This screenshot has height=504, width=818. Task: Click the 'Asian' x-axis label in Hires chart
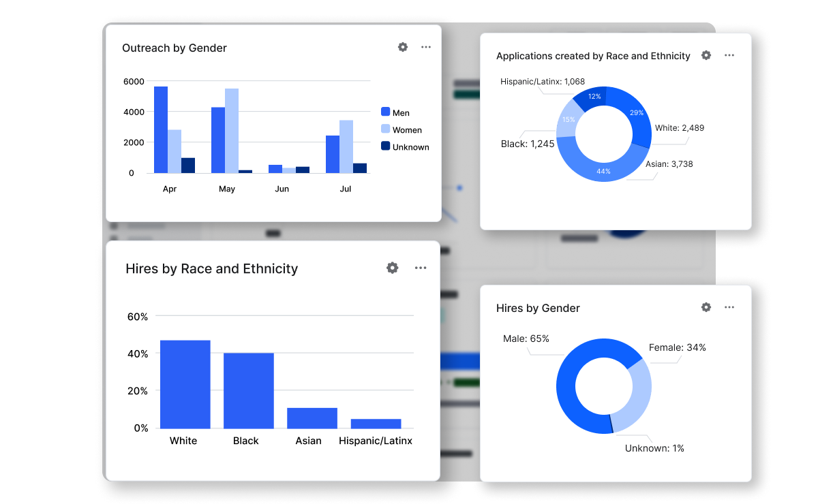pyautogui.click(x=308, y=441)
